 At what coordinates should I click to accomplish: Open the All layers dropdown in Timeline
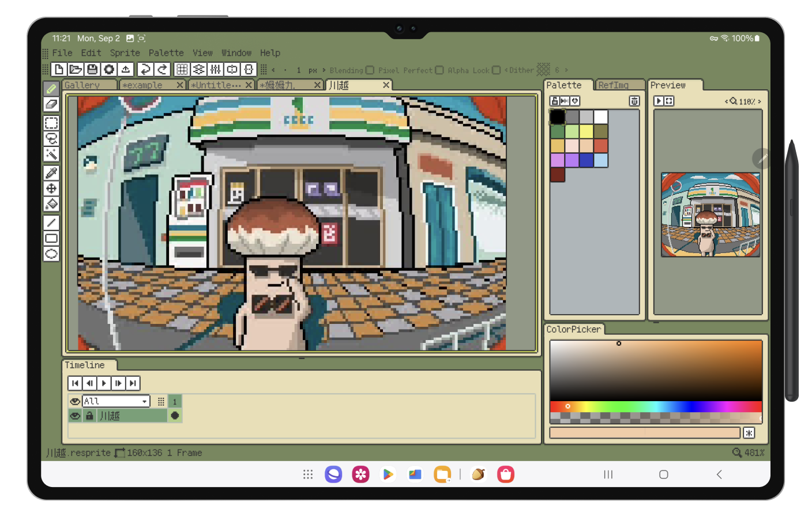(116, 401)
